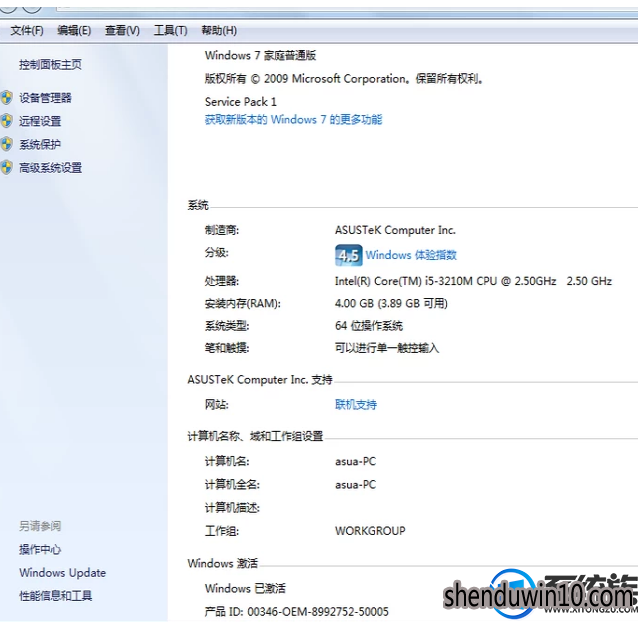Click the Windows 已激活 text
This screenshot has height=622, width=638.
pyautogui.click(x=245, y=588)
